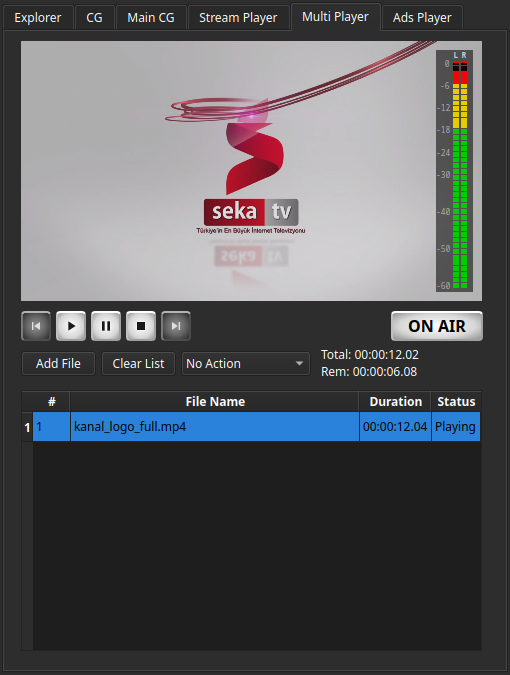
Task: Click the 00:00:12.04 duration cell
Action: tap(395, 427)
